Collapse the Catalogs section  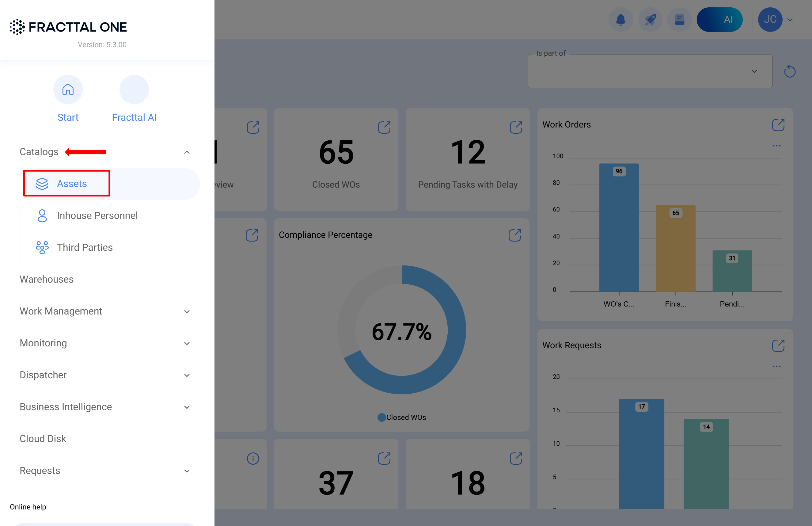187,152
